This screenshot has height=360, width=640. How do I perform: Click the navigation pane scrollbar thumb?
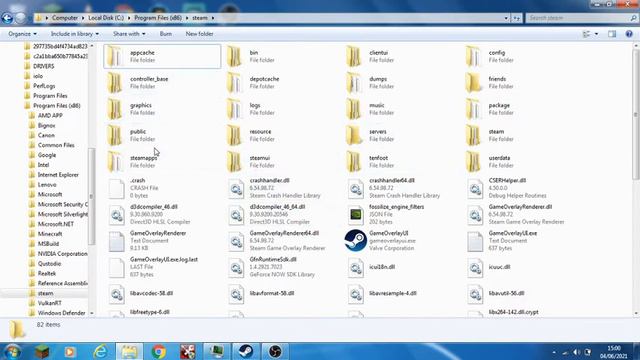tap(92, 197)
